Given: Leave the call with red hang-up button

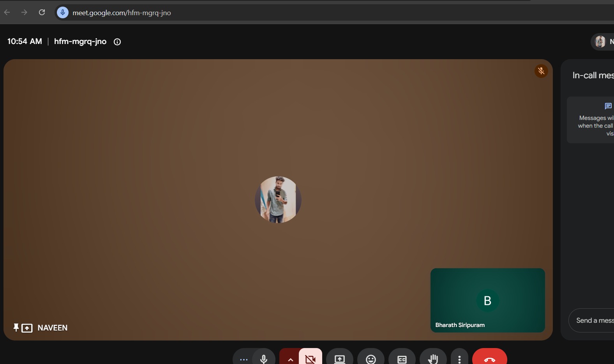Looking at the screenshot, I should point(490,359).
